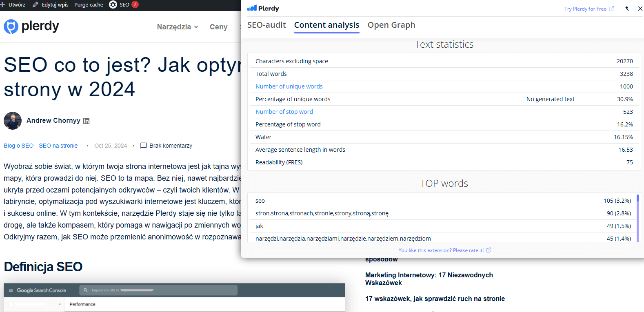
Task: Click the SEO plugin icon in the admin bar
Action: click(113, 4)
